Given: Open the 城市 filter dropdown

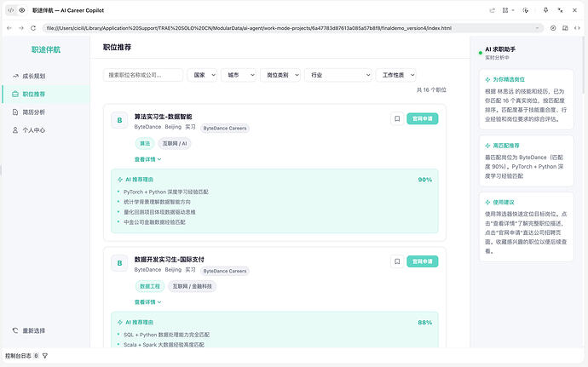Looking at the screenshot, I should pyautogui.click(x=239, y=75).
